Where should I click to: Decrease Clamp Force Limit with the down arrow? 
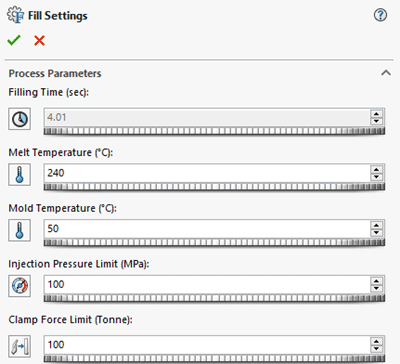(376, 348)
